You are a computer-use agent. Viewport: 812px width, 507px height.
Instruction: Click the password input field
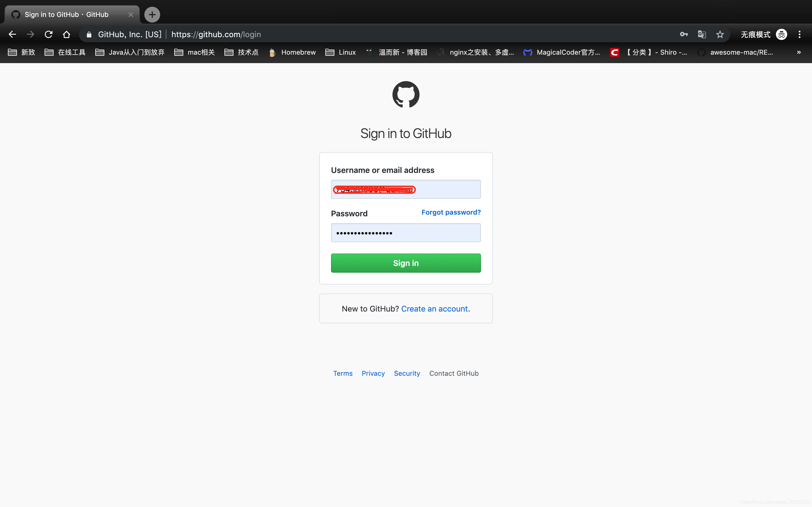pos(406,232)
